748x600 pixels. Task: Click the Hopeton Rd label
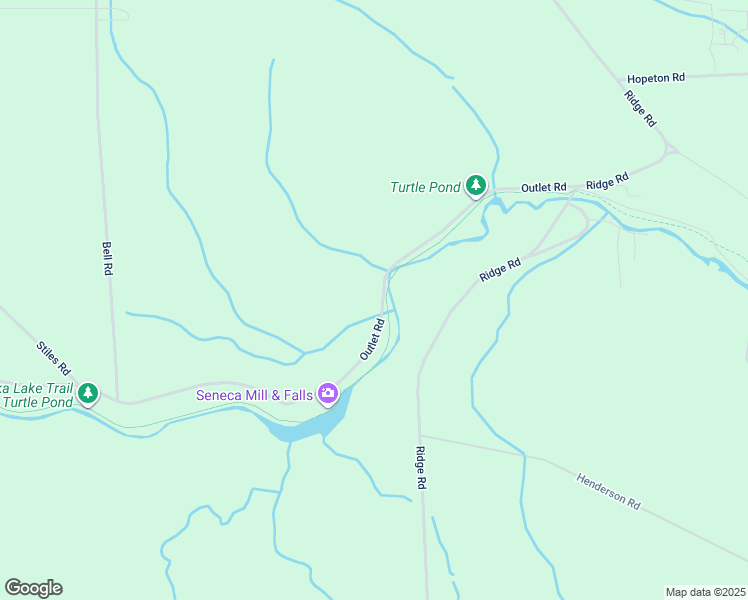tap(656, 78)
